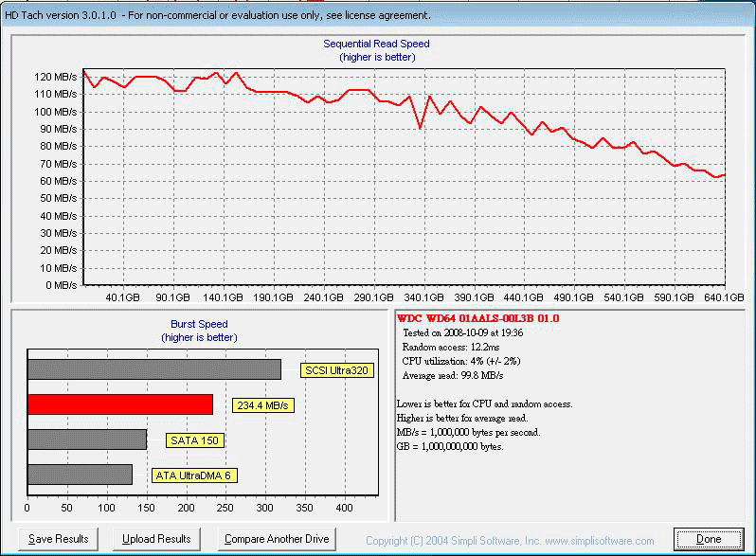Screen dimensions: 756x556
Task: Click the CPU utilization 4% line
Action: click(461, 361)
